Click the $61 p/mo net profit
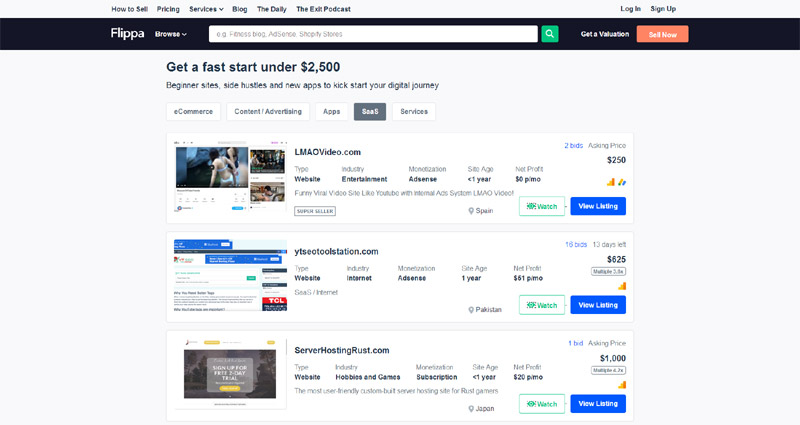 (x=528, y=278)
